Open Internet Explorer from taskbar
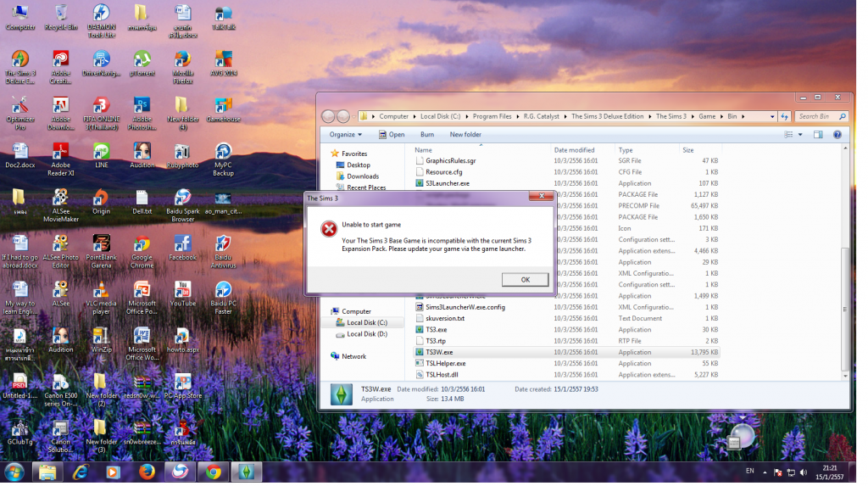The width and height of the screenshot is (868, 486). pos(81,472)
